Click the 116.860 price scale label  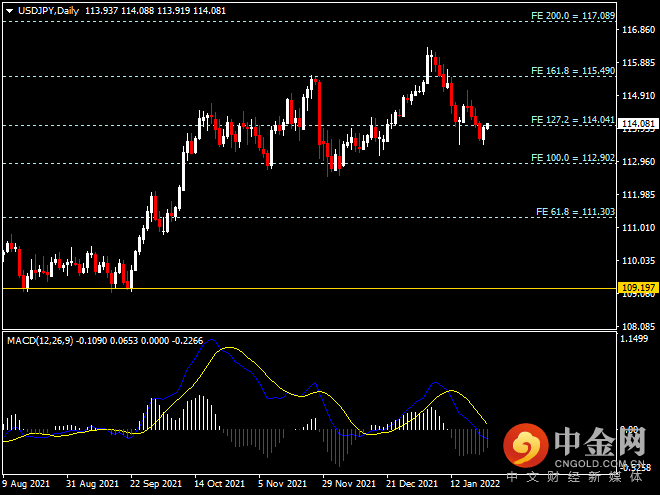(638, 30)
